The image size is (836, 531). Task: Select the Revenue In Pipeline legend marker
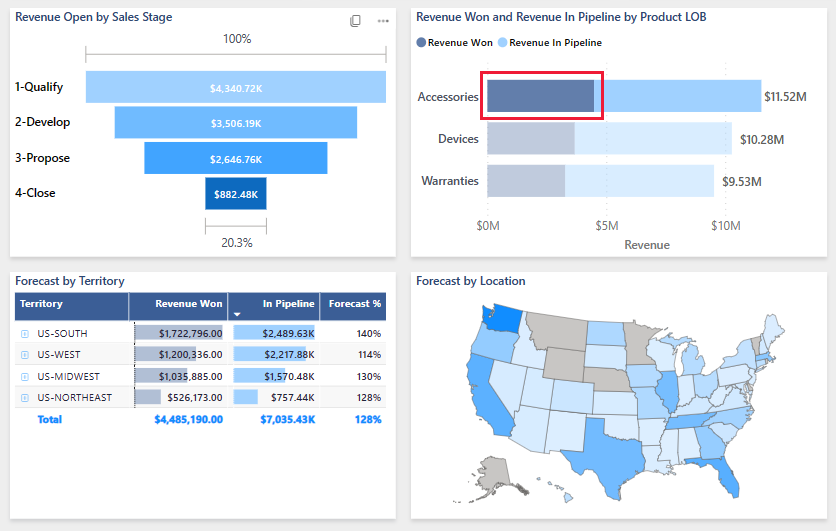502,43
